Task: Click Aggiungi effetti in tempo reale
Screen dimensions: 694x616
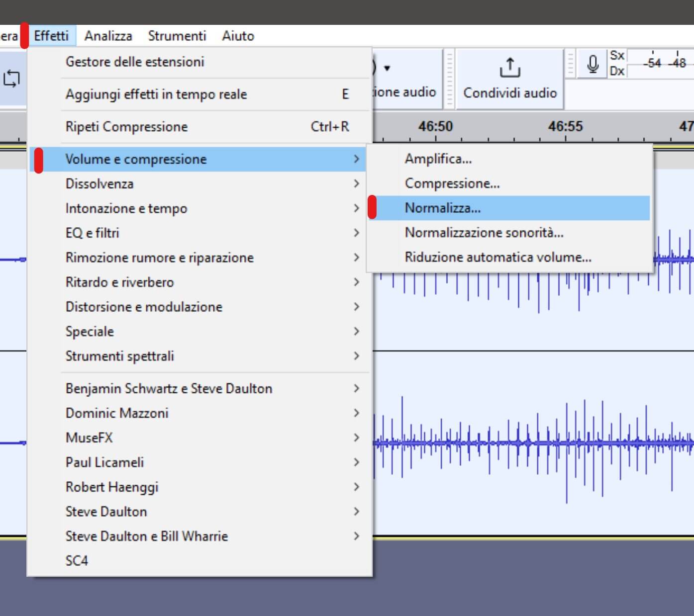Action: (x=156, y=94)
